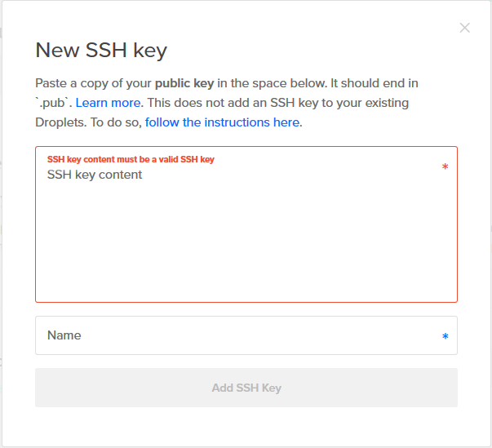
Task: Click the red required asterisk in key field
Action: click(445, 168)
